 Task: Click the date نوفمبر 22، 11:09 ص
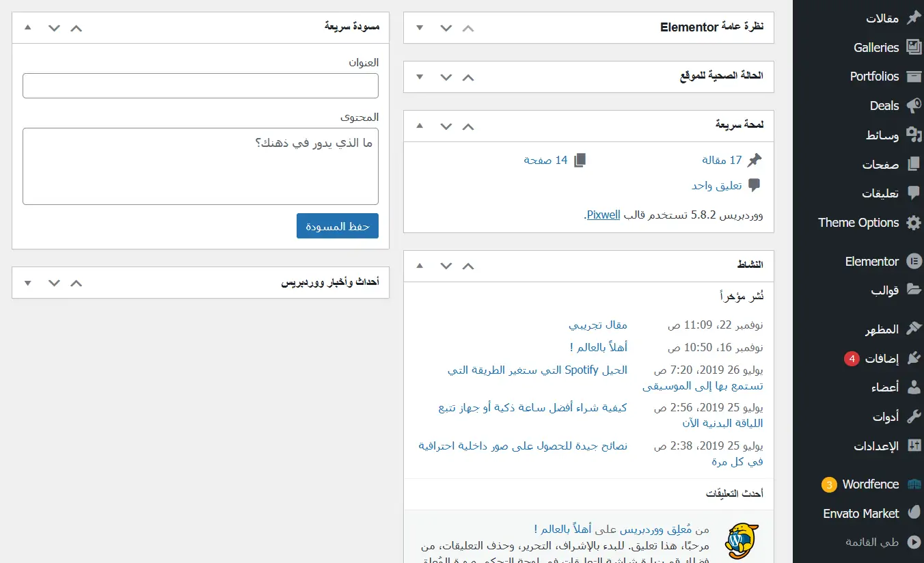pyautogui.click(x=716, y=325)
